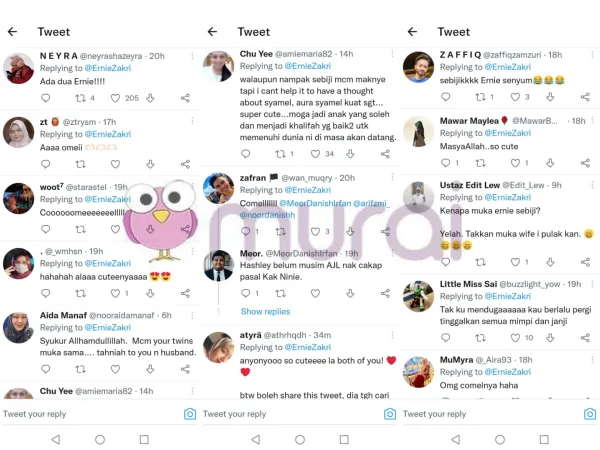The height and width of the screenshot is (450, 600).
Task: Toggle like on Mawar Maylea's tweet
Action: (515, 163)
